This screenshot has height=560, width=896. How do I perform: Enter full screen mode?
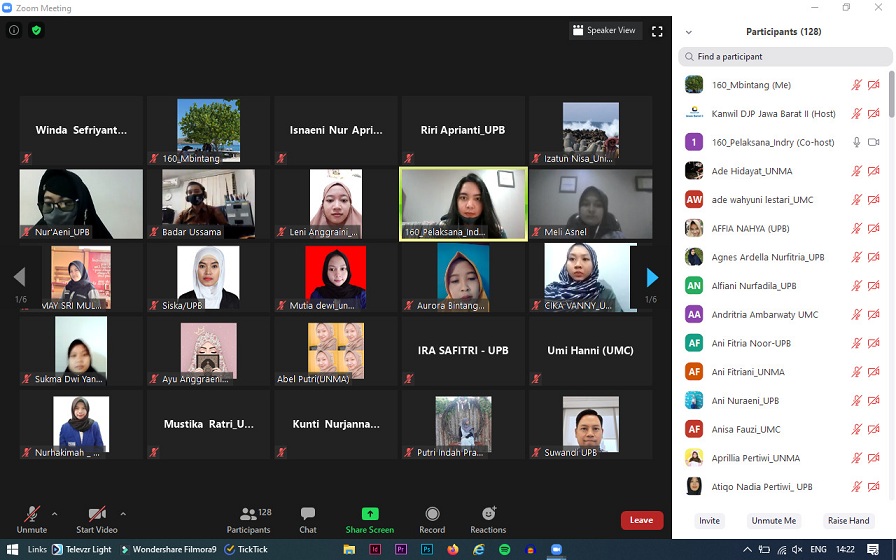657,31
